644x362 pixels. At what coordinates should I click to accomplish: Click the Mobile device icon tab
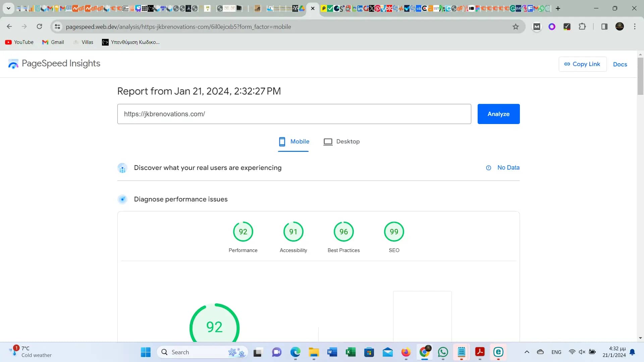tap(281, 141)
